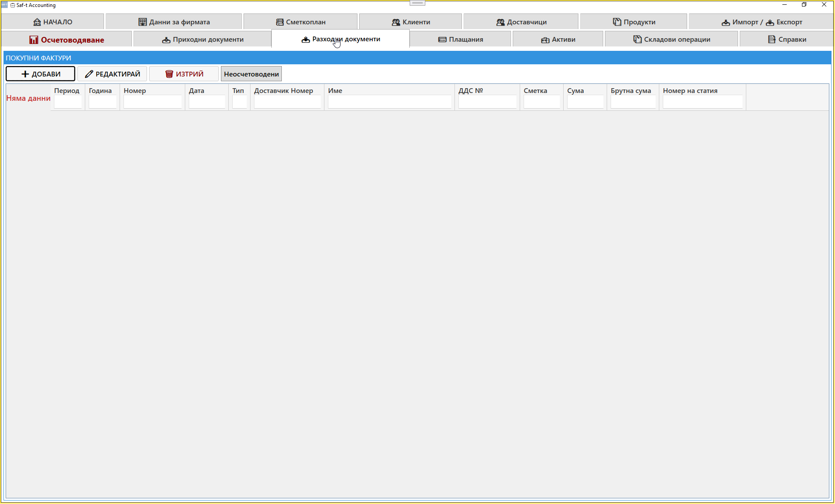835x504 pixels.
Task: Sort by the Дата column header
Action: (x=197, y=90)
